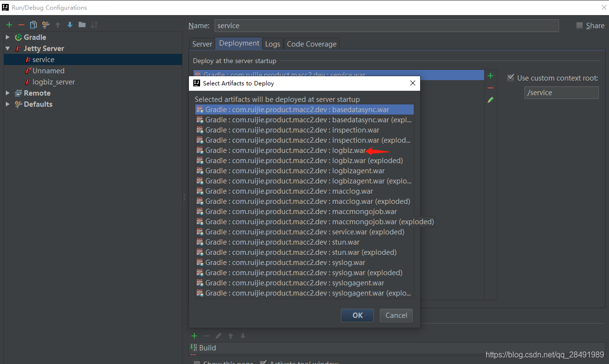
Task: Sort configurations with the alphabetical sort icon
Action: pyautogui.click(x=95, y=24)
